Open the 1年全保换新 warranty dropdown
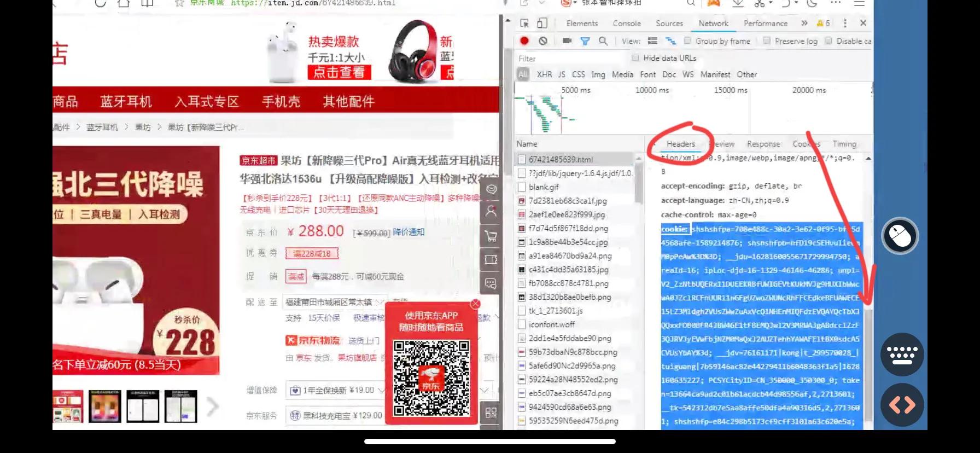This screenshot has height=453, width=980. [336, 390]
